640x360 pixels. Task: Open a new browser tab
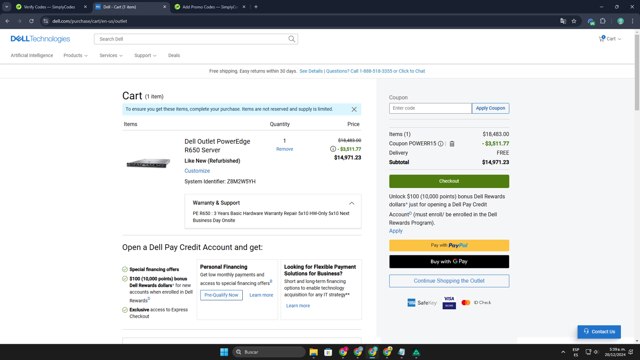[256, 7]
